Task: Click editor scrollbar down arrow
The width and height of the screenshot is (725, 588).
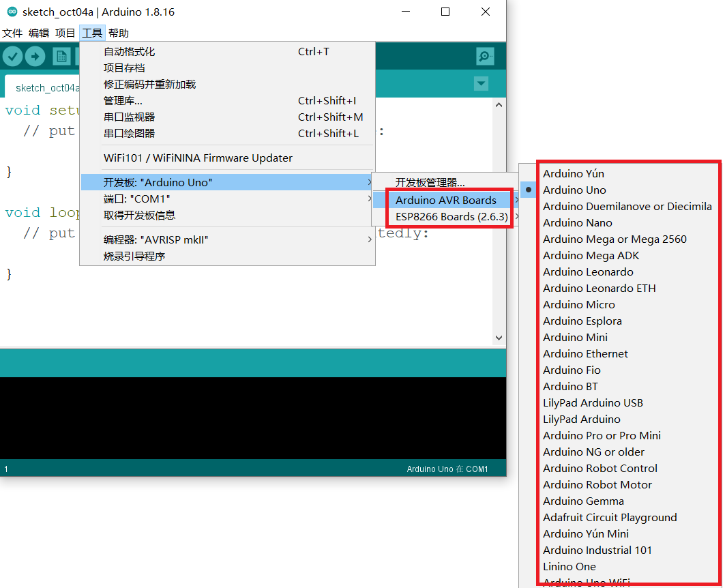Action: coord(499,338)
